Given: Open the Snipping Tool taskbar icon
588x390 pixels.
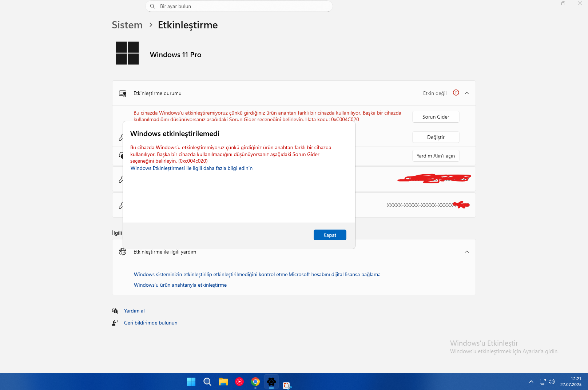Looking at the screenshot, I should pos(287,385).
